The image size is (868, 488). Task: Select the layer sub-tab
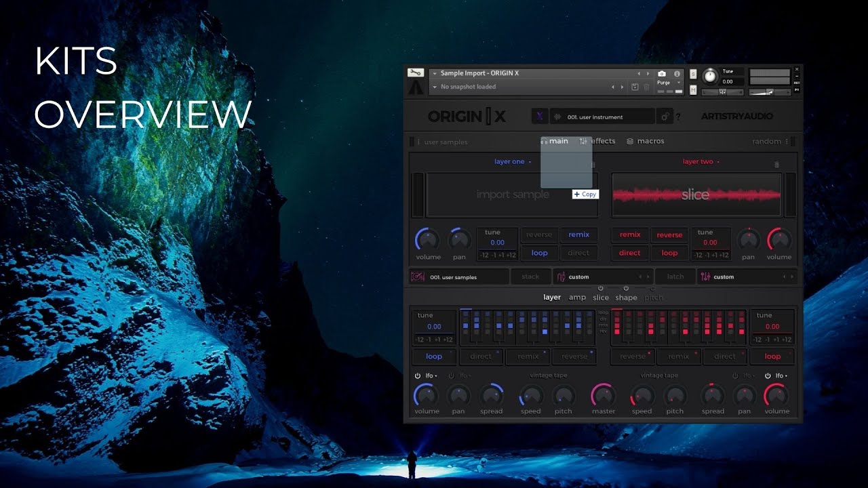click(552, 298)
